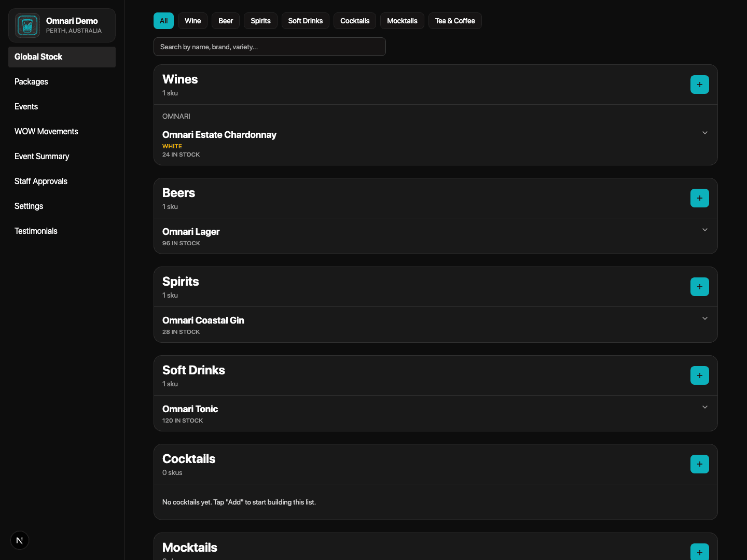Show All categories filter
The image size is (747, 560).
pyautogui.click(x=163, y=21)
